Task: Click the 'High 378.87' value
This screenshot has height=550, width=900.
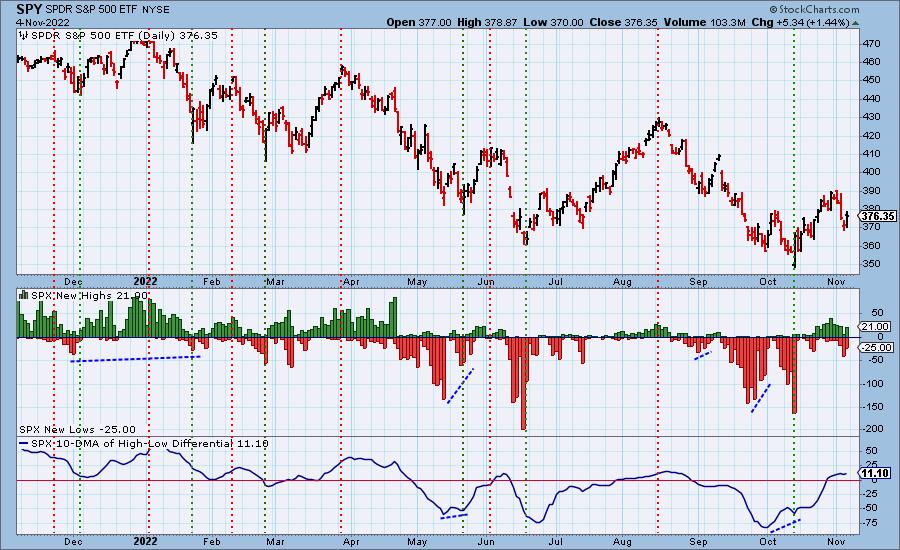Action: point(487,22)
